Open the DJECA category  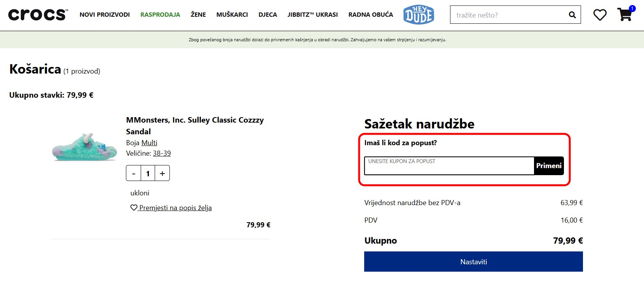268,15
